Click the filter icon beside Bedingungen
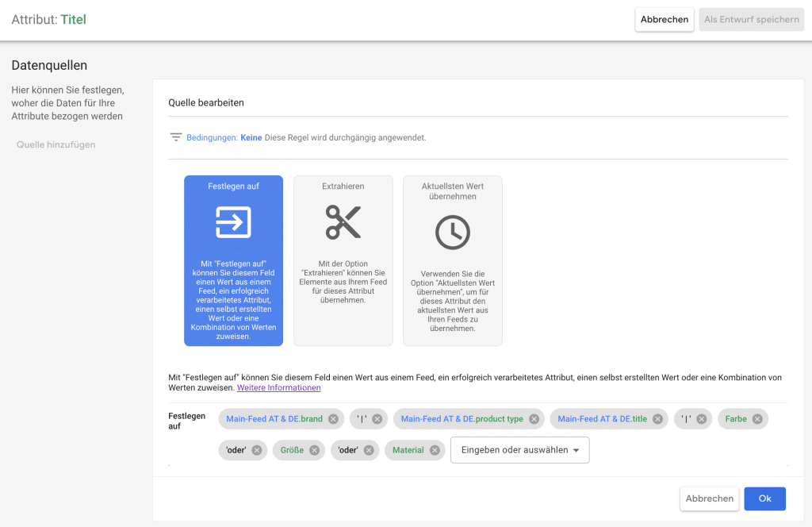The image size is (812, 527). 175,137
